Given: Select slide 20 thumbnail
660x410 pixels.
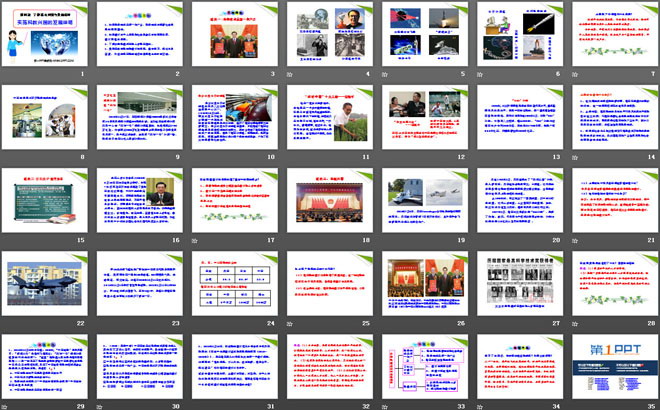Looking at the screenshot, I should (520, 200).
